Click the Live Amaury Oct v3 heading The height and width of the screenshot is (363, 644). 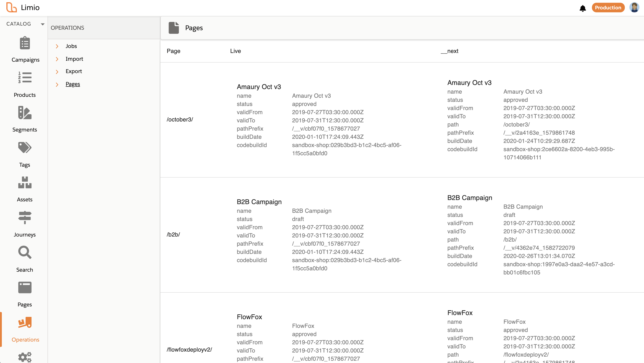point(259,87)
